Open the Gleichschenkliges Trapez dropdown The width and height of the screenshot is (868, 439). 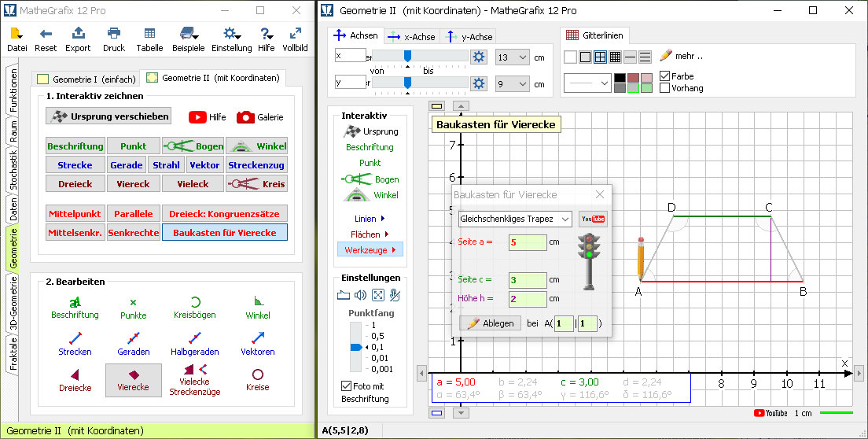point(515,219)
